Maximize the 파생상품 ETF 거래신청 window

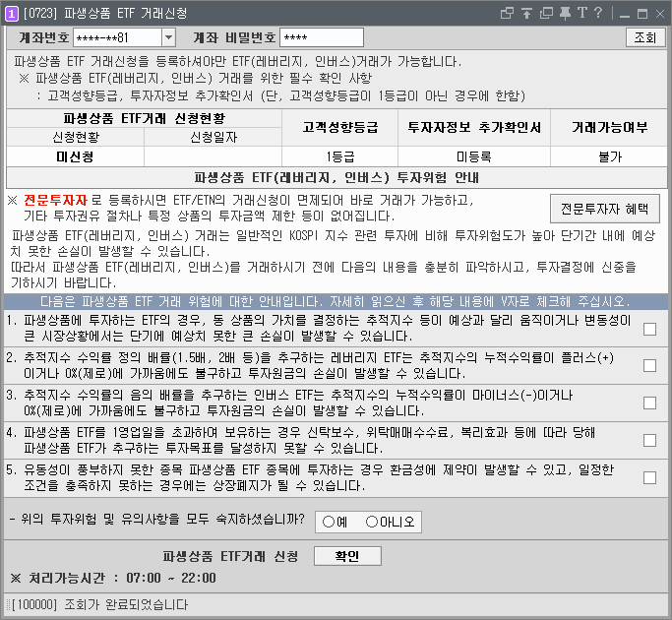(x=642, y=14)
